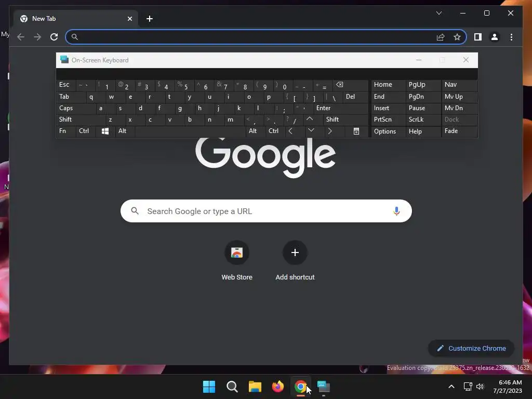Tap the Tab key
This screenshot has height=399, width=532.
[71, 97]
